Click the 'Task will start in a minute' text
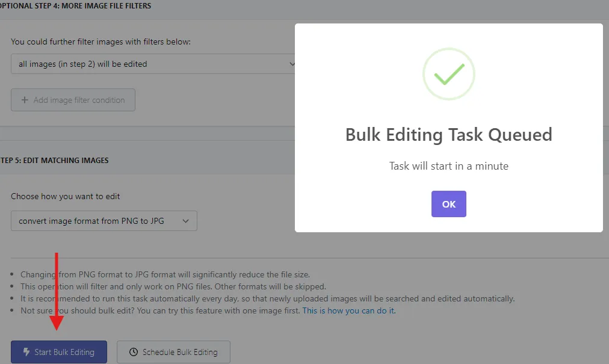This screenshot has height=364, width=609. (x=448, y=166)
